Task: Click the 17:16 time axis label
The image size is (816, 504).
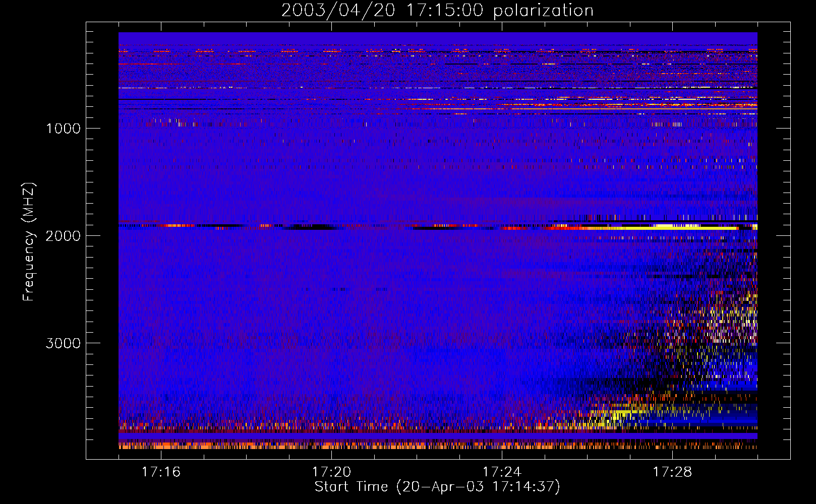Action: pyautogui.click(x=161, y=472)
